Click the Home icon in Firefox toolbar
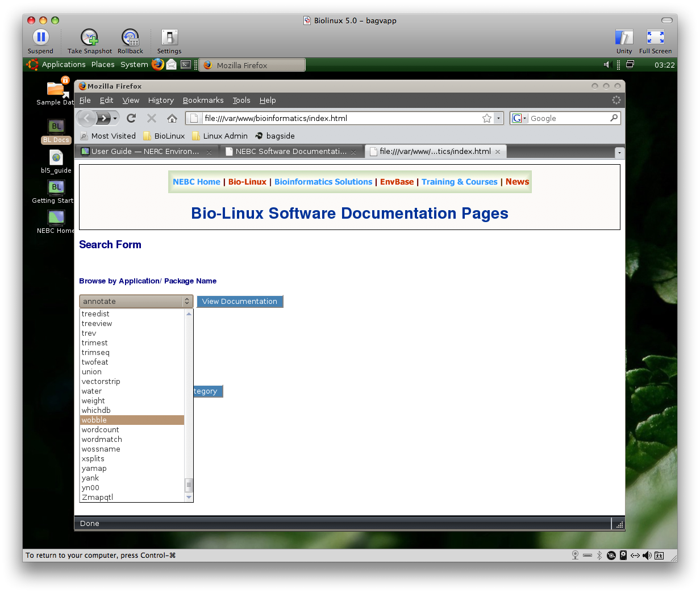This screenshot has height=593, width=700. pyautogui.click(x=172, y=118)
